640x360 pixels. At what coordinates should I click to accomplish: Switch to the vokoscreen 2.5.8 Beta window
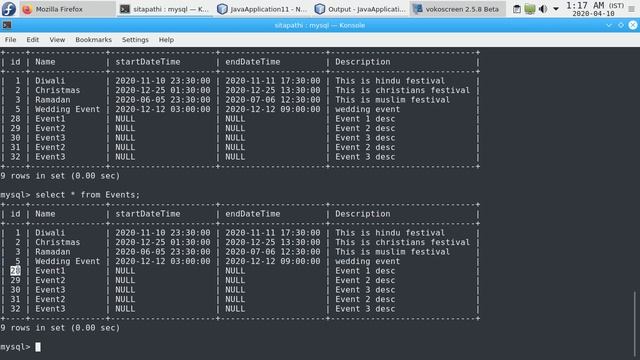tap(457, 9)
